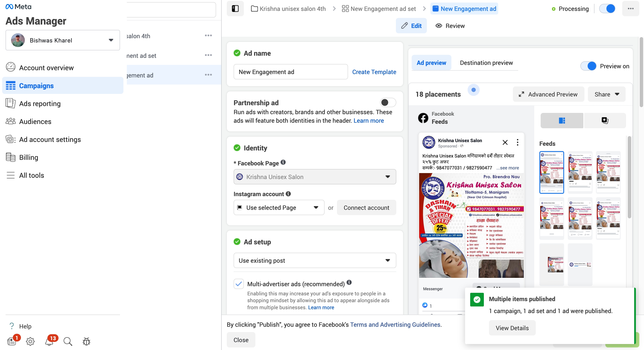This screenshot has width=644, height=350.
Task: Expand the Use existing post dropdown
Action: point(315,261)
